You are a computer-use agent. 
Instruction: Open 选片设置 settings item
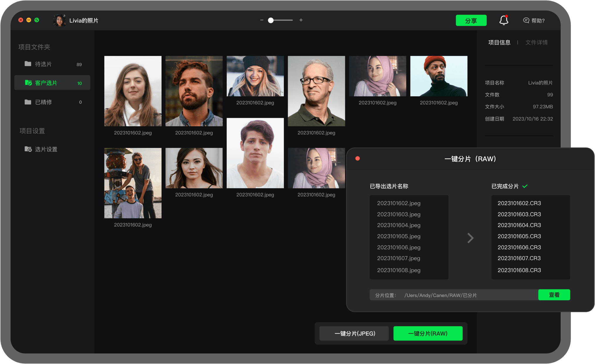[x=46, y=149]
